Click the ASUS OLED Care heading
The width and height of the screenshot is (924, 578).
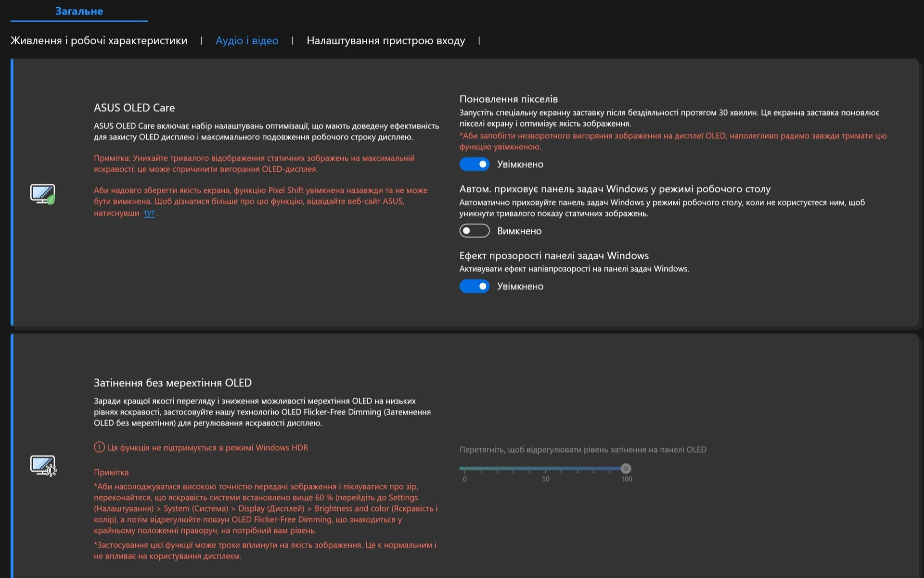(134, 108)
